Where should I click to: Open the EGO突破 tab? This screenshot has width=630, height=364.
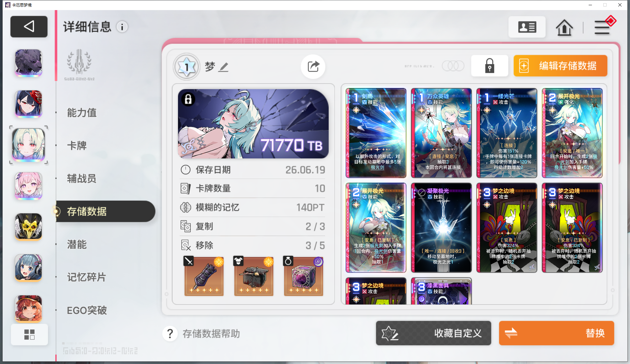87,310
